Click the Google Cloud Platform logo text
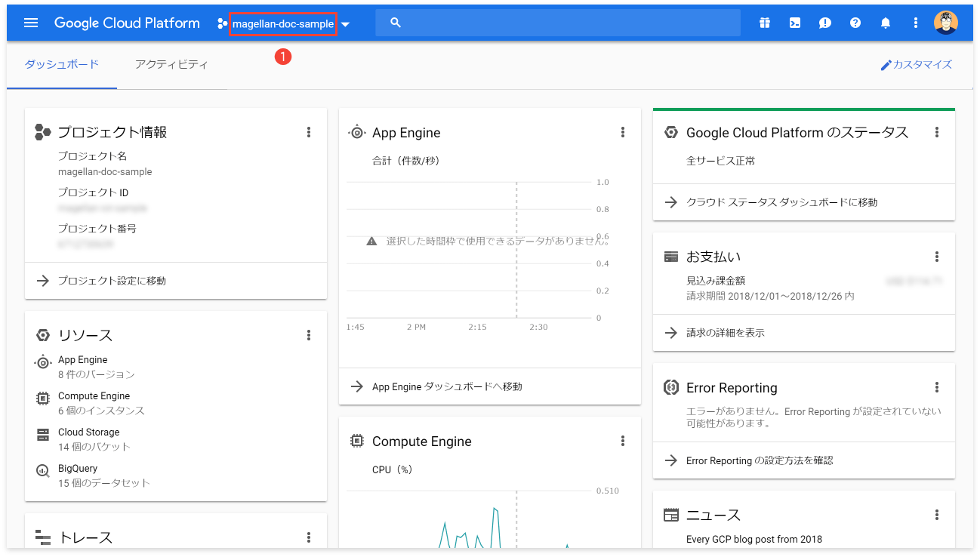The image size is (980, 557). 127,23
